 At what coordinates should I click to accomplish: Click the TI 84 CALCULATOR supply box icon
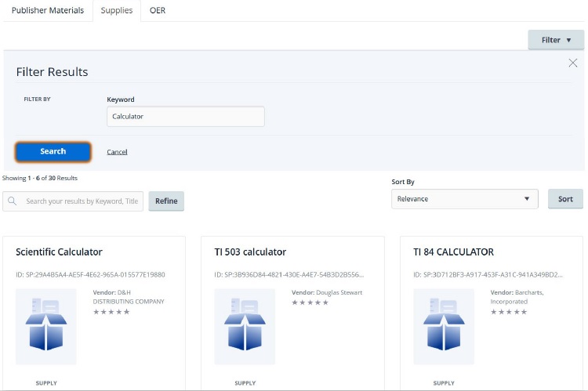coord(444,326)
